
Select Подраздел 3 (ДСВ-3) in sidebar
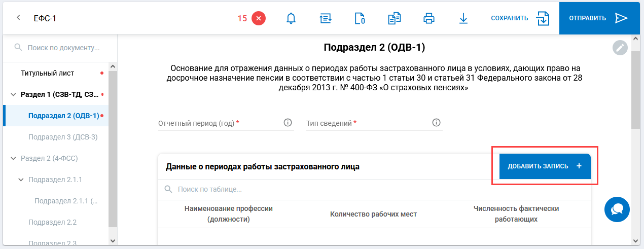(63, 137)
